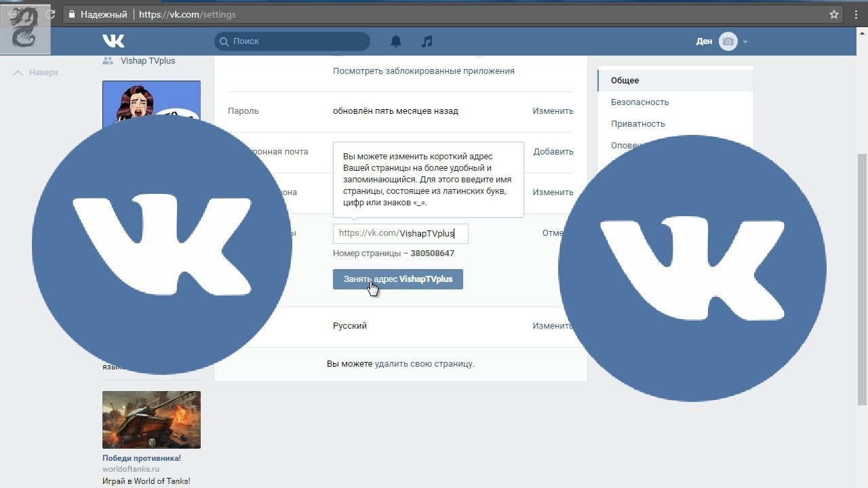
Task: Click the Ден profile name
Action: click(704, 41)
